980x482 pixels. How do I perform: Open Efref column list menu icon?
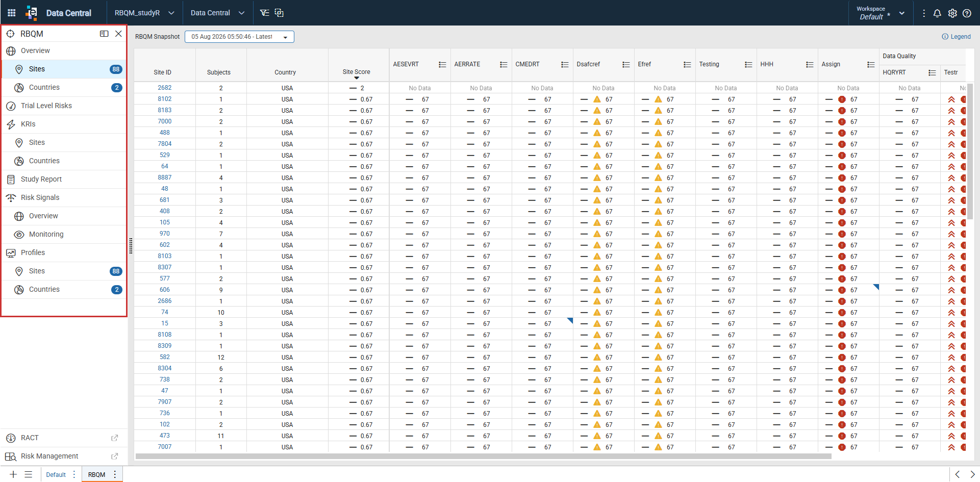coord(687,64)
